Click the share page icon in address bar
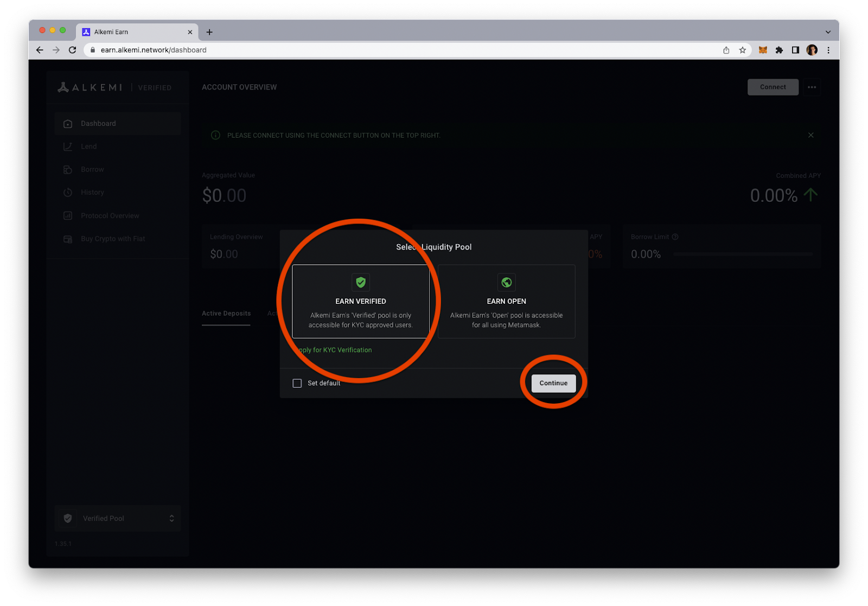Image resolution: width=868 pixels, height=606 pixels. coord(726,50)
